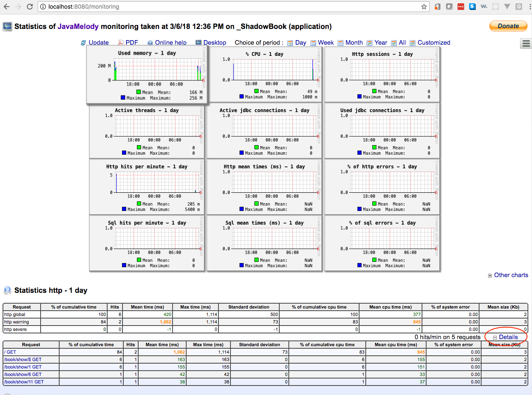The image size is (532, 395).
Task: Open the % CPU chart
Action: click(x=264, y=75)
